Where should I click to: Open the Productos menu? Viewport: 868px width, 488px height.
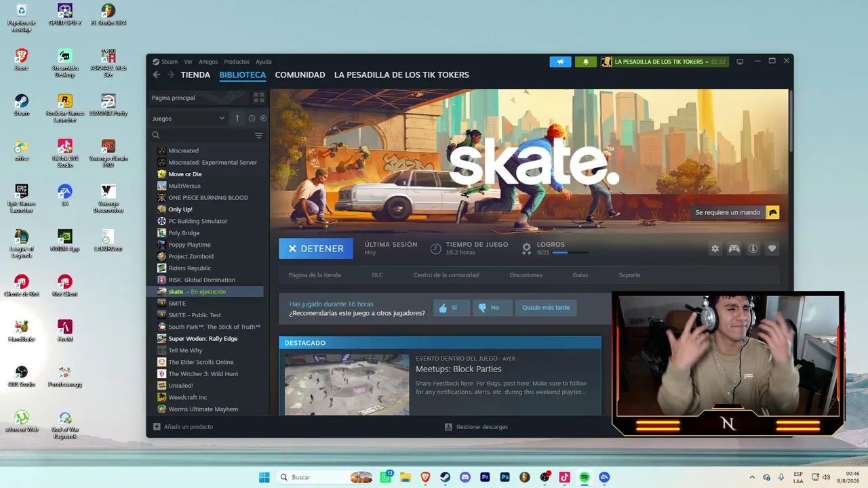point(237,62)
